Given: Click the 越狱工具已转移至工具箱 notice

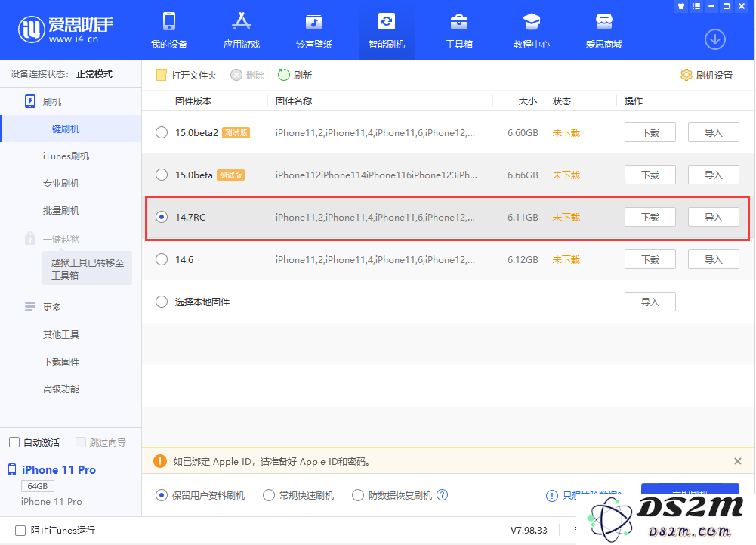Looking at the screenshot, I should (88, 268).
